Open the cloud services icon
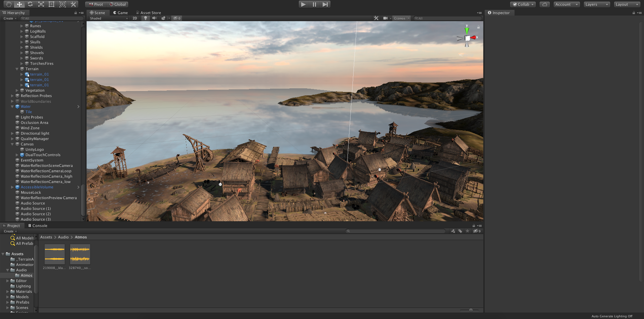Viewport: 644px width, 319px height. (544, 4)
